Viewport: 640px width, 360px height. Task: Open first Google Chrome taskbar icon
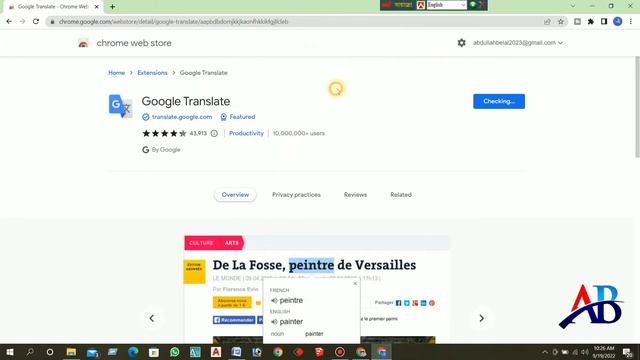(278, 352)
